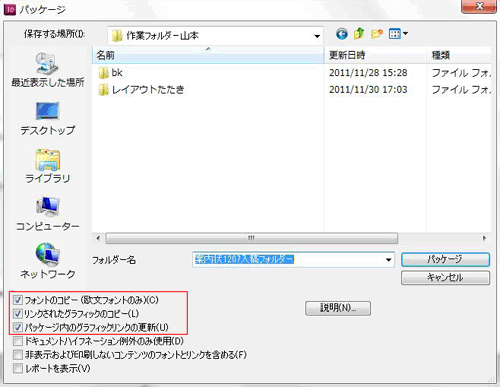Create a new folder with the toolbar icon
The height and width of the screenshot is (387, 500).
[377, 34]
